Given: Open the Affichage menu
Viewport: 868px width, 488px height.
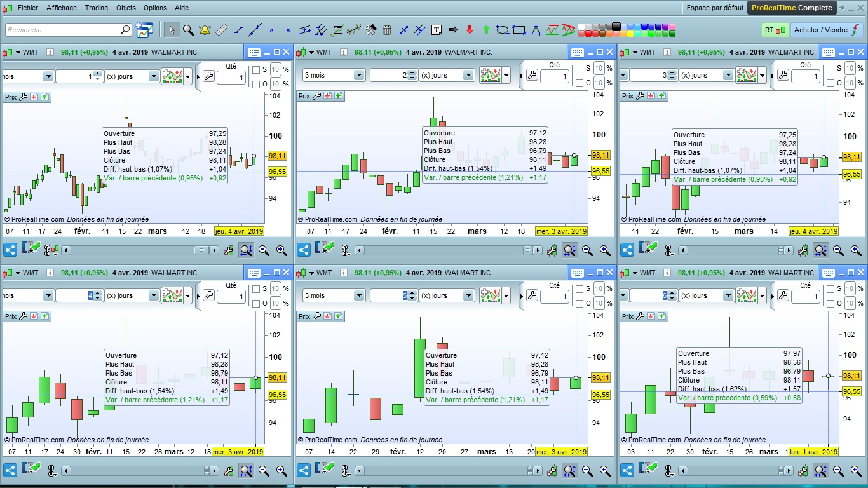Looking at the screenshot, I should (x=62, y=8).
